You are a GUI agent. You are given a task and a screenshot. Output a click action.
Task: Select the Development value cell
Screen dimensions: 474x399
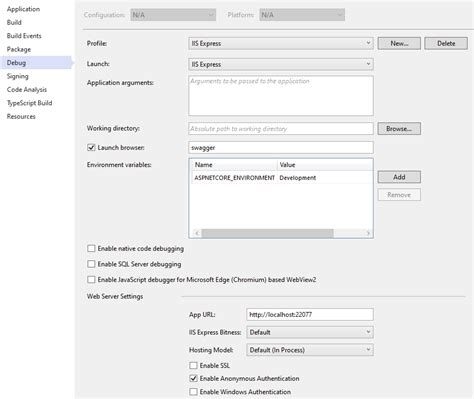[x=325, y=178]
